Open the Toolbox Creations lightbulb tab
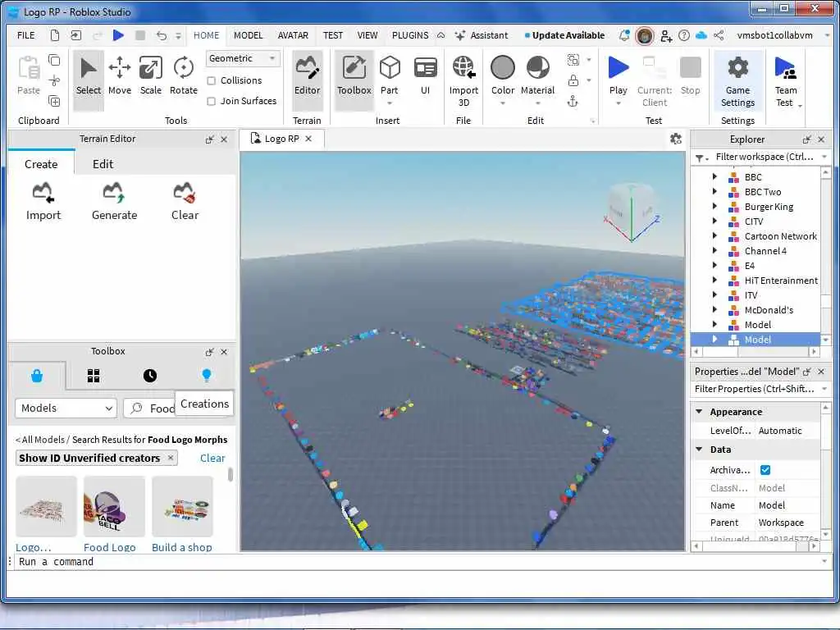This screenshot has width=840, height=630. coord(206,376)
